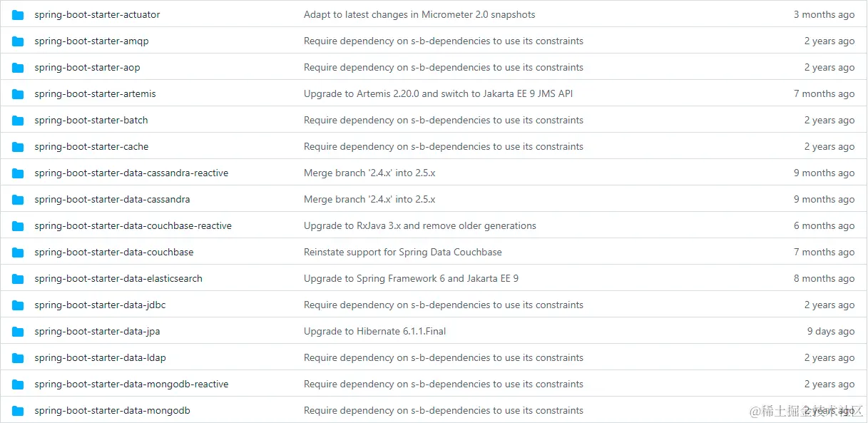Open the spring-boot-starter-data-elasticsearch folder link
This screenshot has width=868, height=423.
[118, 279]
